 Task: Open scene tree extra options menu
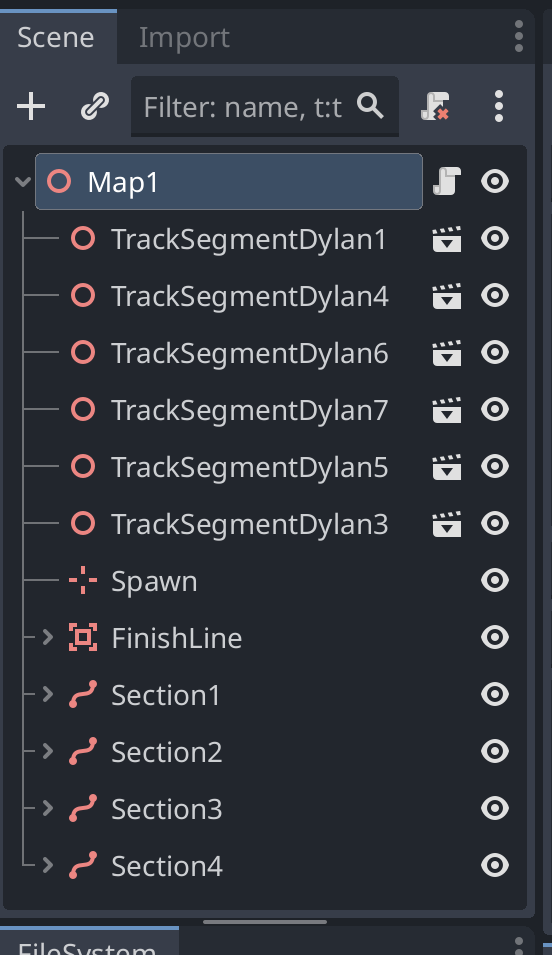point(498,107)
